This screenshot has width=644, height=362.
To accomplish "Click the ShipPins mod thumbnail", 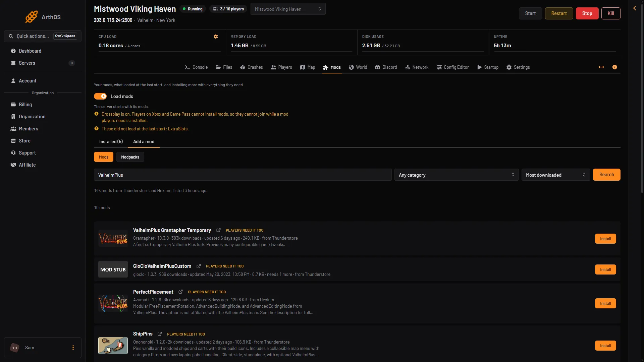I will pyautogui.click(x=113, y=346).
